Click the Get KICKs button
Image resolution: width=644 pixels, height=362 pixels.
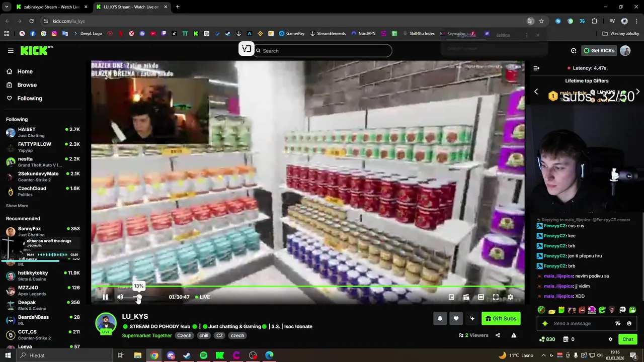[599, 50]
